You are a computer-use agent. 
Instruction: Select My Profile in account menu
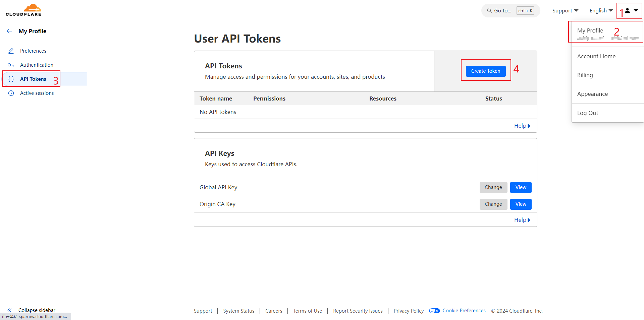607,34
